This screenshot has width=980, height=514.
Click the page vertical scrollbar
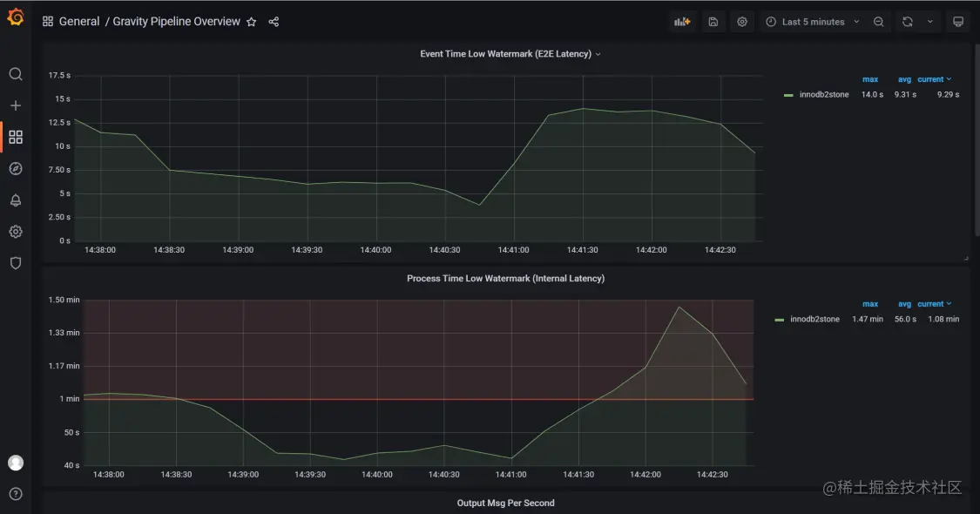pyautogui.click(x=977, y=140)
